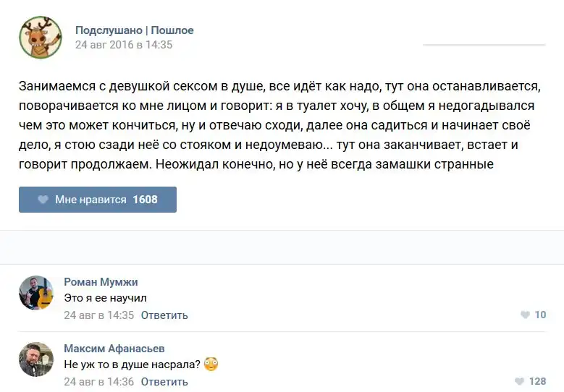The width and height of the screenshot is (564, 392).
Task: Like Роман Мумжи's comment with the heart icon
Action: (525, 315)
